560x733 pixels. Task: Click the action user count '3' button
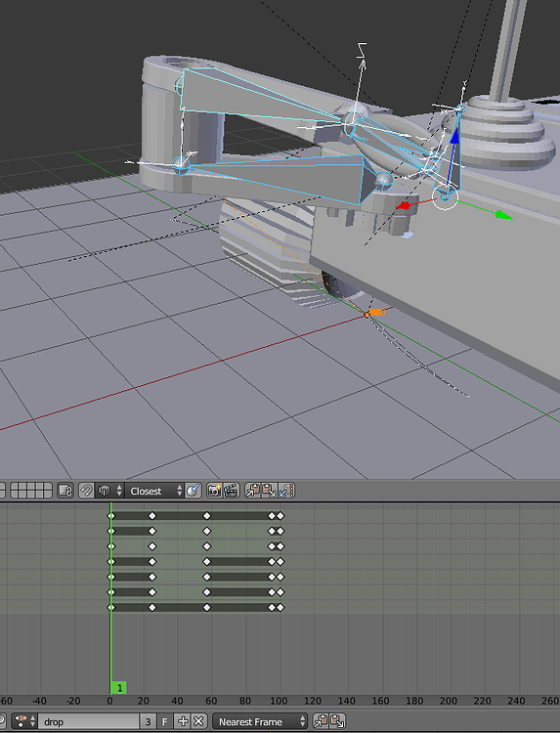(148, 721)
